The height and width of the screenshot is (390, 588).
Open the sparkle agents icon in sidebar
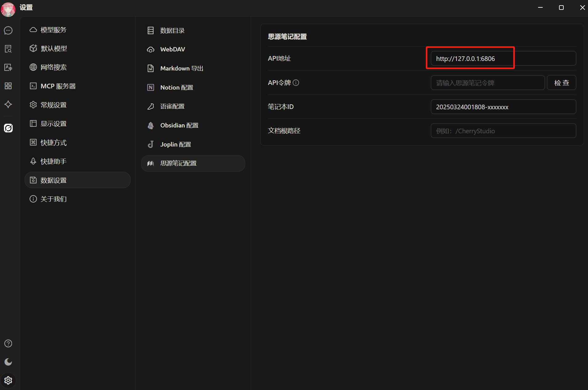[8, 104]
